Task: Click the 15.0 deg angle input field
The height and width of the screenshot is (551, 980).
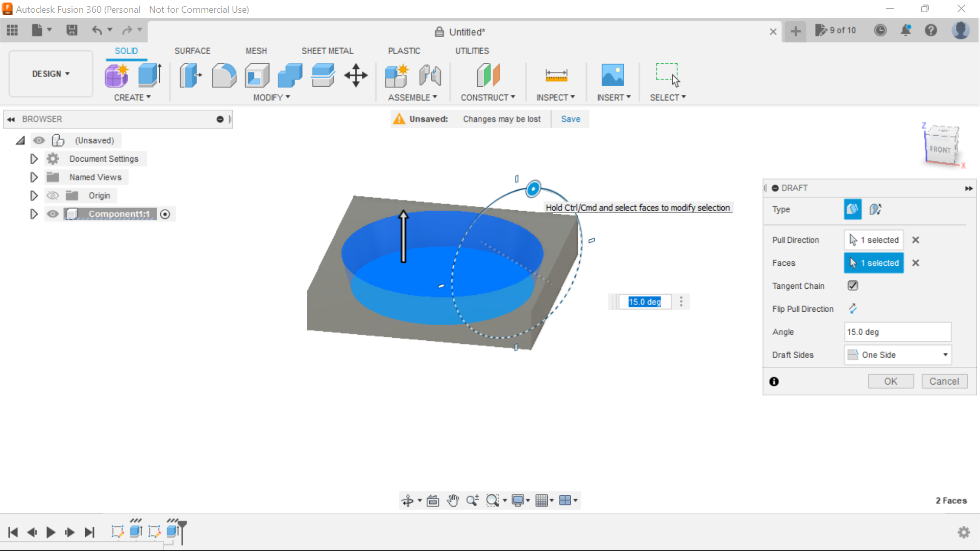Action: 897,332
